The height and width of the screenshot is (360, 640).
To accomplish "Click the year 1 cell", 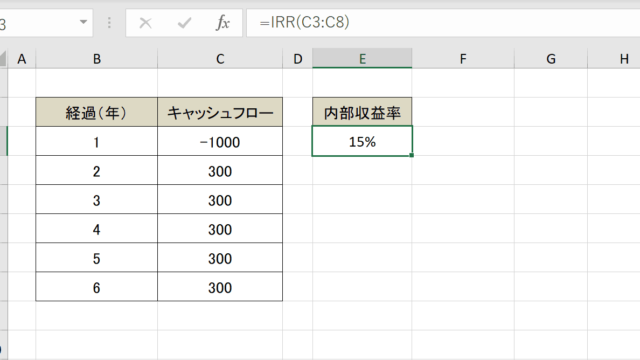I will coord(97,141).
